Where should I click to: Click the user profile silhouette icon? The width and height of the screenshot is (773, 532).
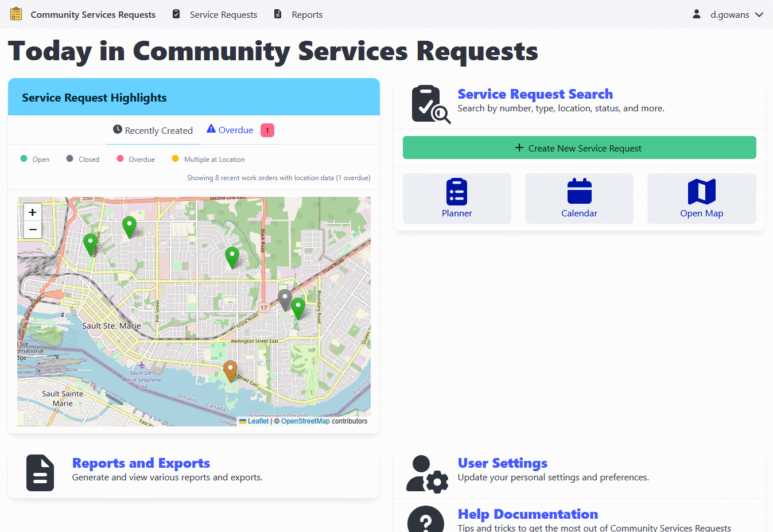(x=697, y=14)
